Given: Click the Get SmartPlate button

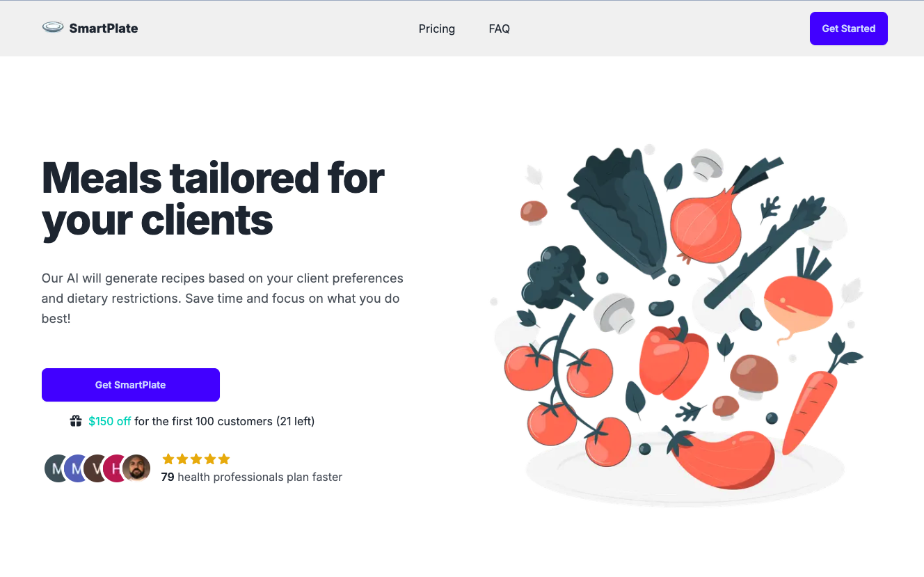Looking at the screenshot, I should 131,385.
